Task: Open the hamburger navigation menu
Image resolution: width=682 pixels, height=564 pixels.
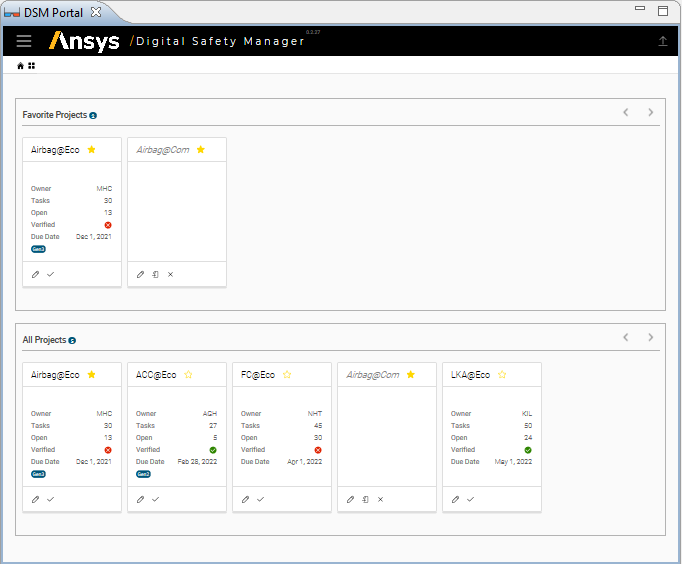Action: pyautogui.click(x=24, y=41)
